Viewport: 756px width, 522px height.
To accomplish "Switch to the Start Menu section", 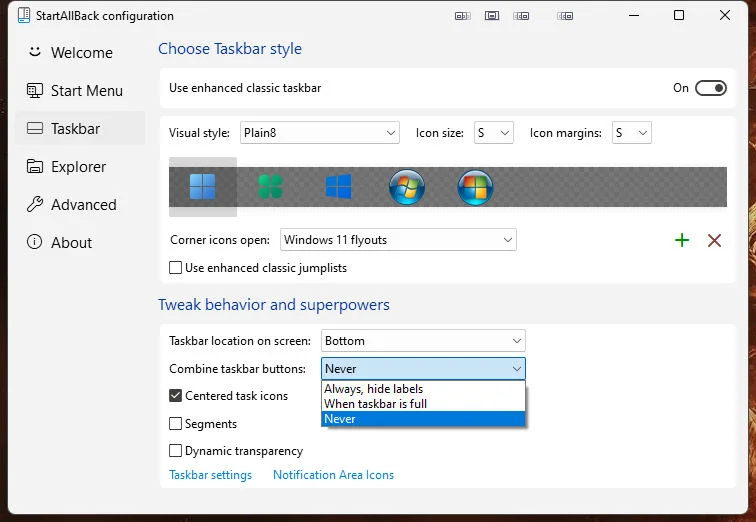I will click(x=80, y=91).
